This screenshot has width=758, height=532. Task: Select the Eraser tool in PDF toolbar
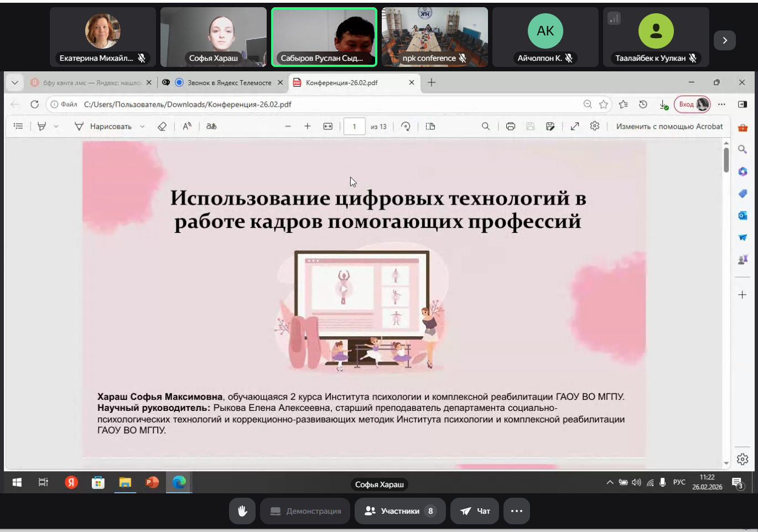(162, 127)
